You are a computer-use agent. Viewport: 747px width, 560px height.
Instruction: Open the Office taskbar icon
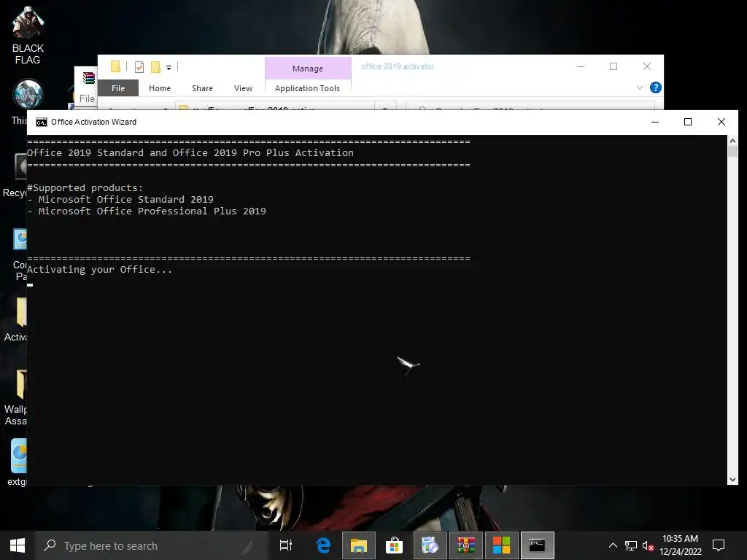pos(501,545)
